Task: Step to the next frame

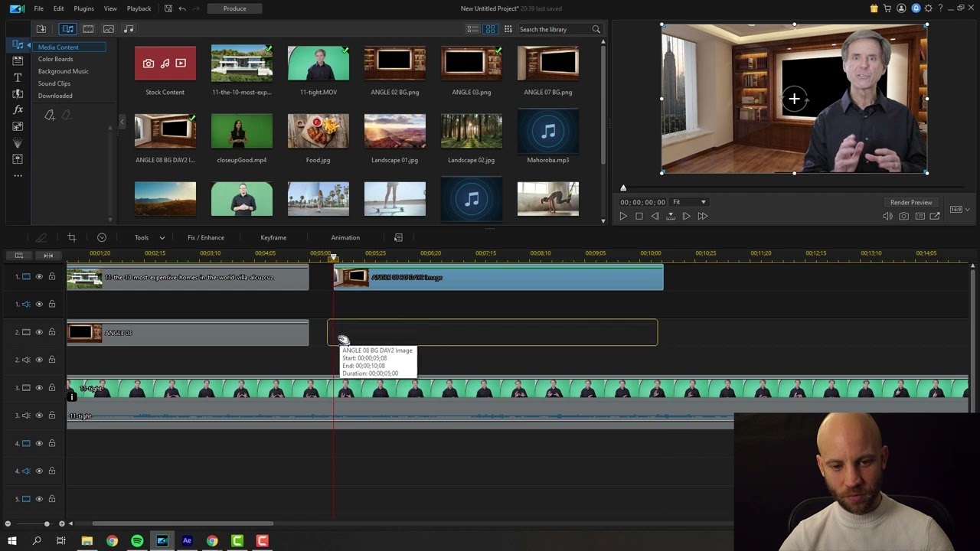Action: 686,217
